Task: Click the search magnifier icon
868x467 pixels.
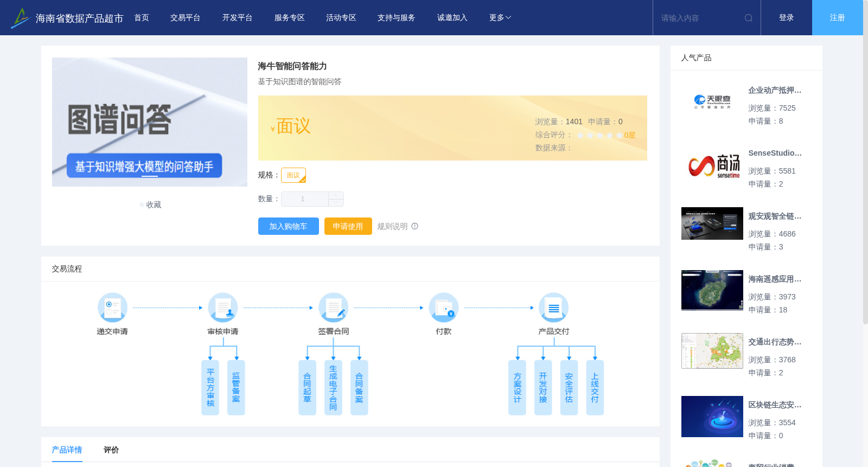Action: click(x=749, y=18)
